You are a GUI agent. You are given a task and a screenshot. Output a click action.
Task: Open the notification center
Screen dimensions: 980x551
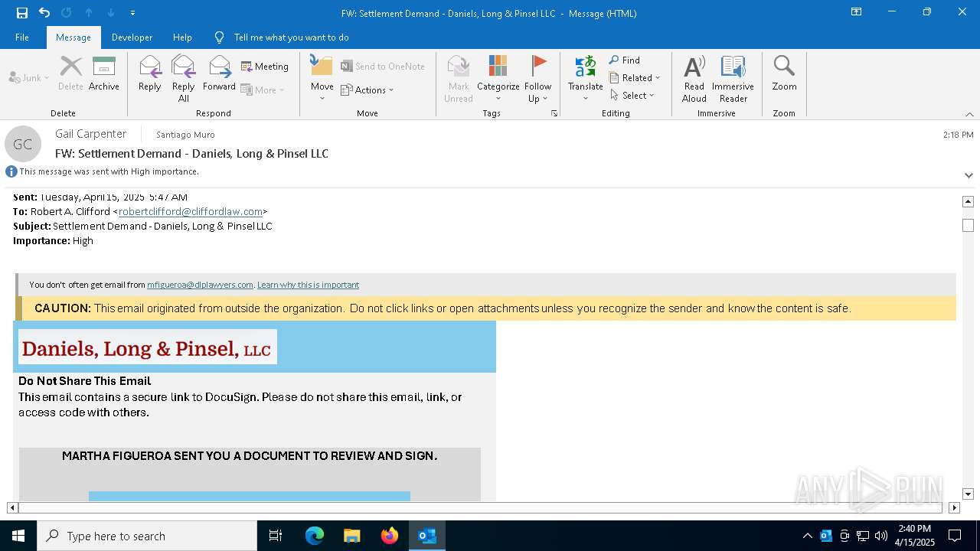tap(955, 536)
